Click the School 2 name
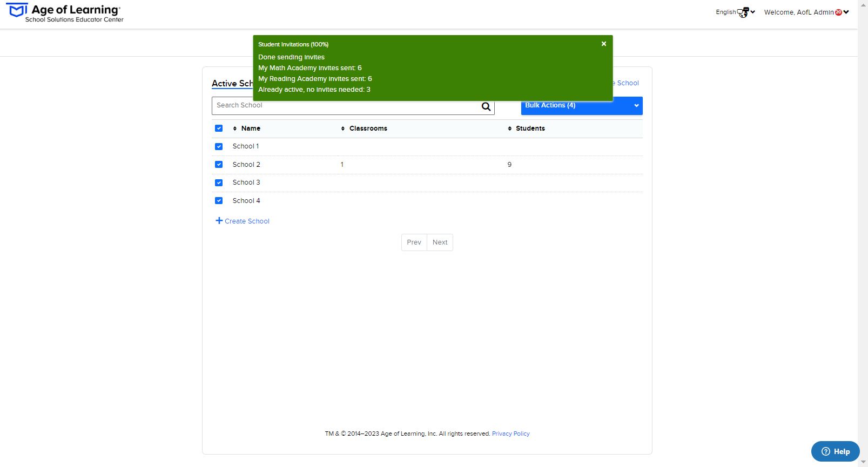 (x=246, y=165)
